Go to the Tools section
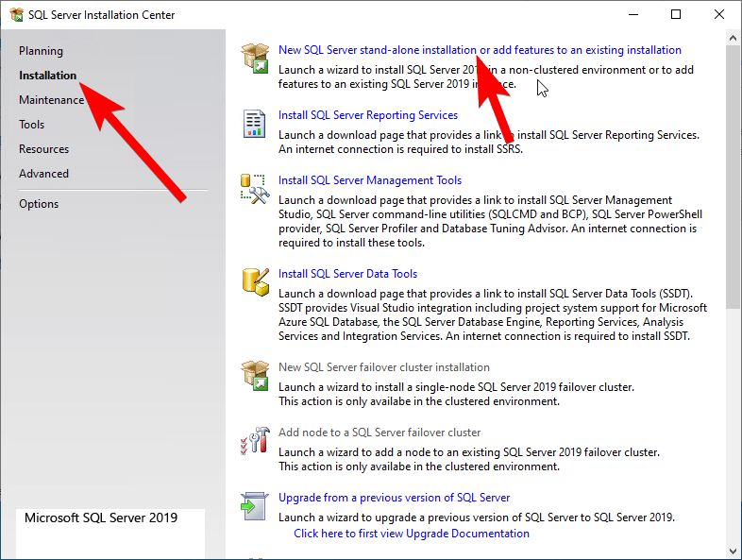The width and height of the screenshot is (742, 560). tap(32, 125)
